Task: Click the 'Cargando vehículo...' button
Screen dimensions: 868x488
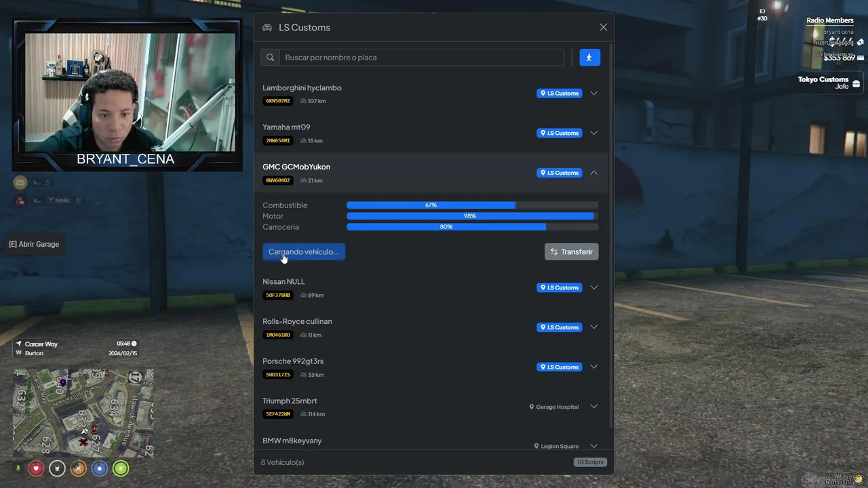Action: click(x=304, y=251)
